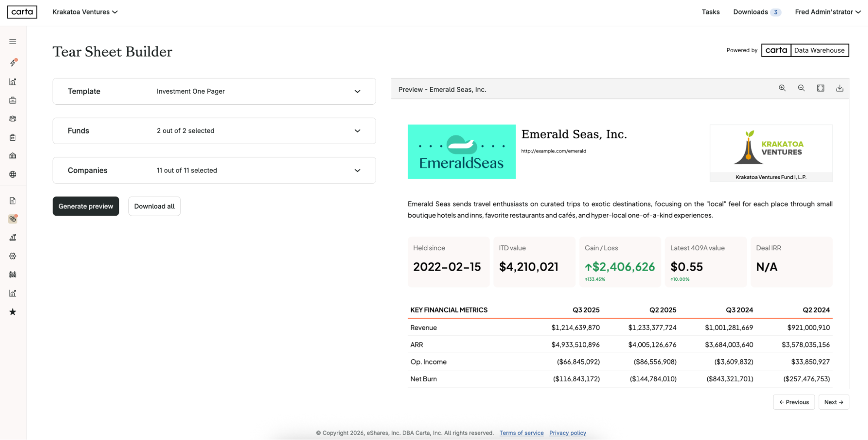
Task: Open the Fred Admin'strator user menu
Action: point(827,12)
